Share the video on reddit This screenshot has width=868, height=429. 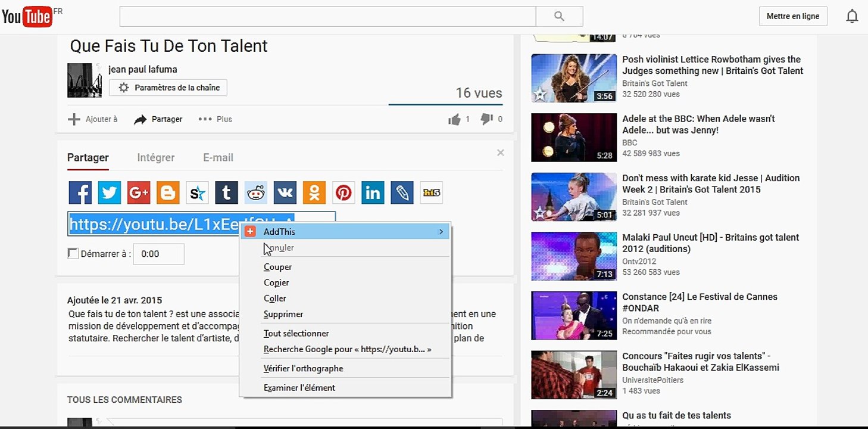(256, 192)
